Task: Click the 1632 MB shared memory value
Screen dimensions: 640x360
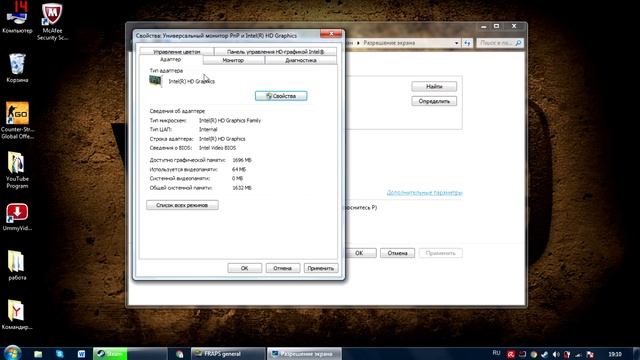Action: point(242,188)
